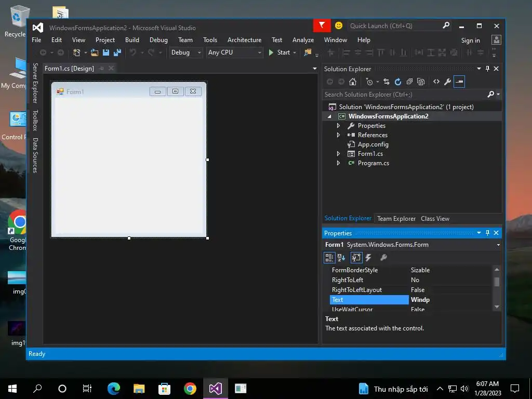The image size is (532, 399).
Task: Save the current file with the Save icon
Action: point(106,52)
